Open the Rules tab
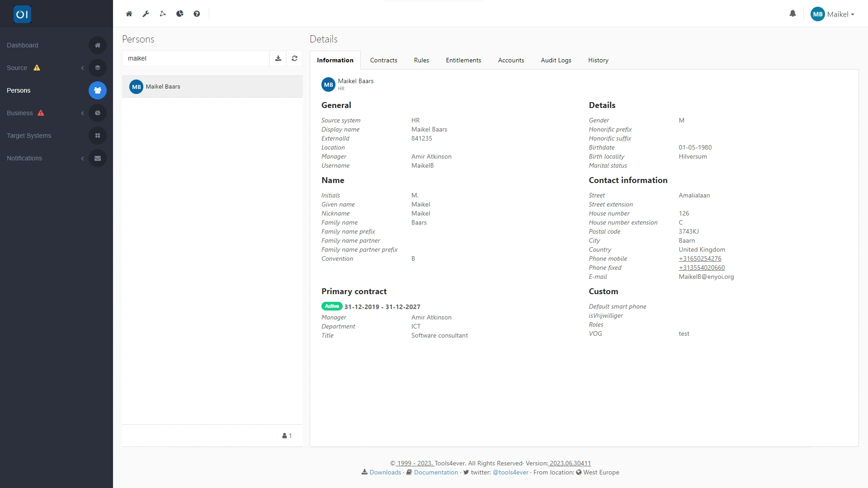 [421, 60]
